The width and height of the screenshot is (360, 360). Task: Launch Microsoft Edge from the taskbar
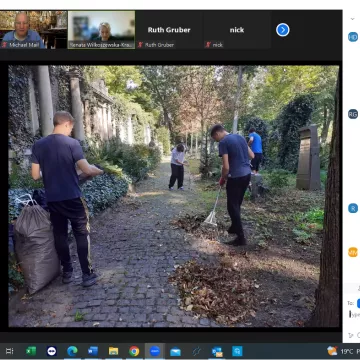(x=72, y=351)
